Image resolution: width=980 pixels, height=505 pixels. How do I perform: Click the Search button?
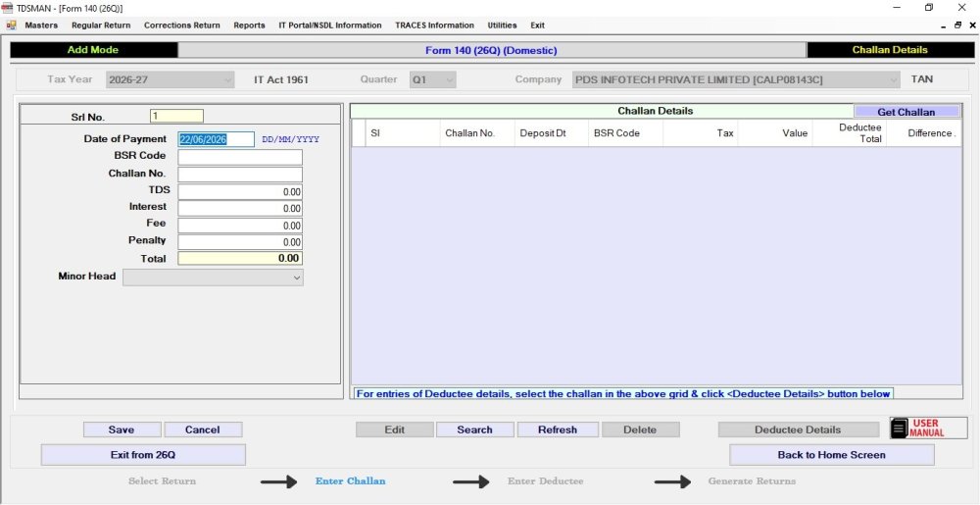[x=475, y=430]
